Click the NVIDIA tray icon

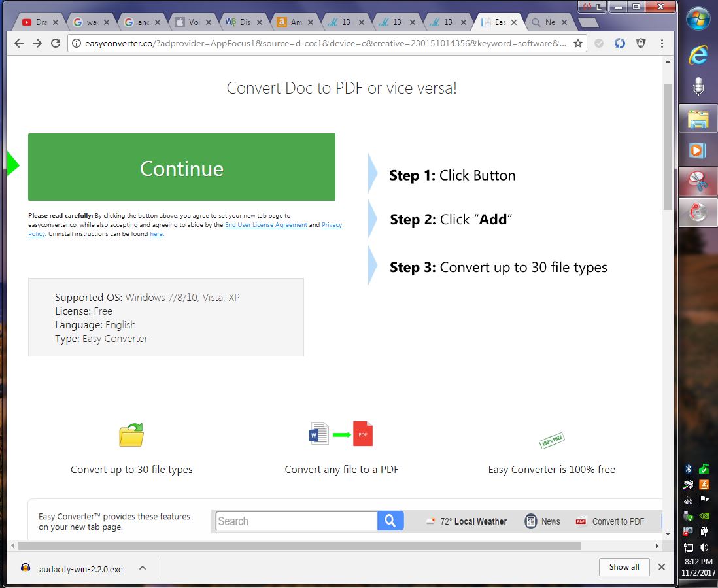[x=704, y=516]
